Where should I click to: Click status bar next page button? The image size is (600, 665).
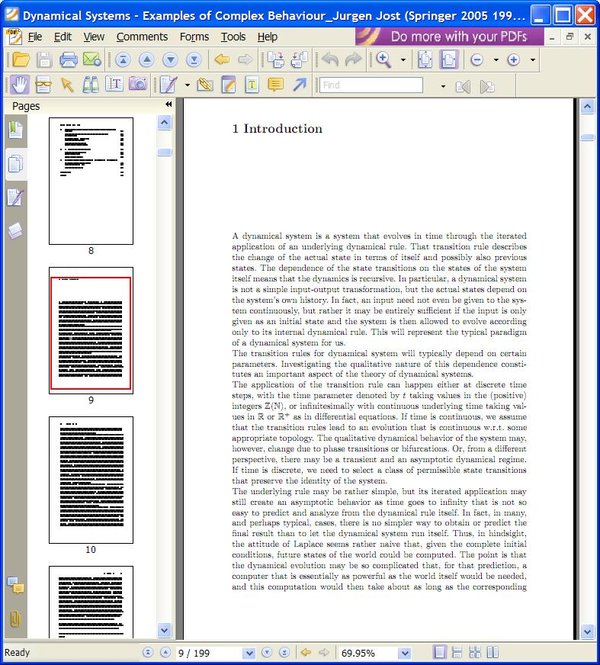point(267,652)
